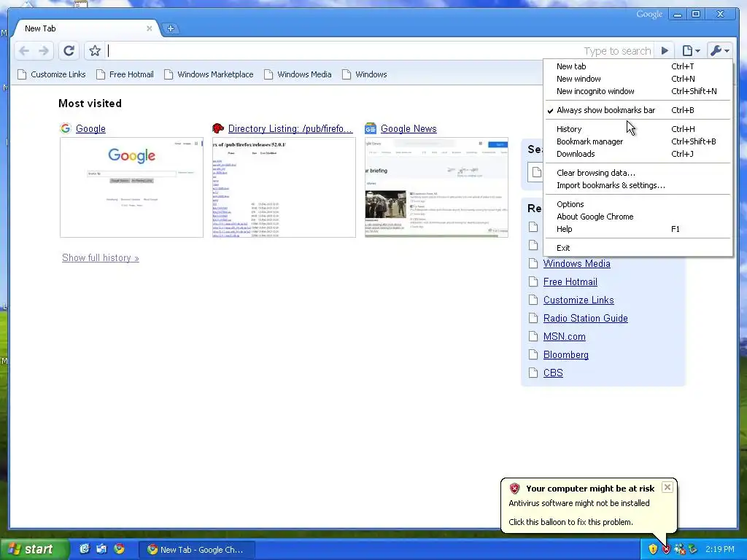Open Radio Station Guide link
Screen dimensions: 747x560
point(586,318)
